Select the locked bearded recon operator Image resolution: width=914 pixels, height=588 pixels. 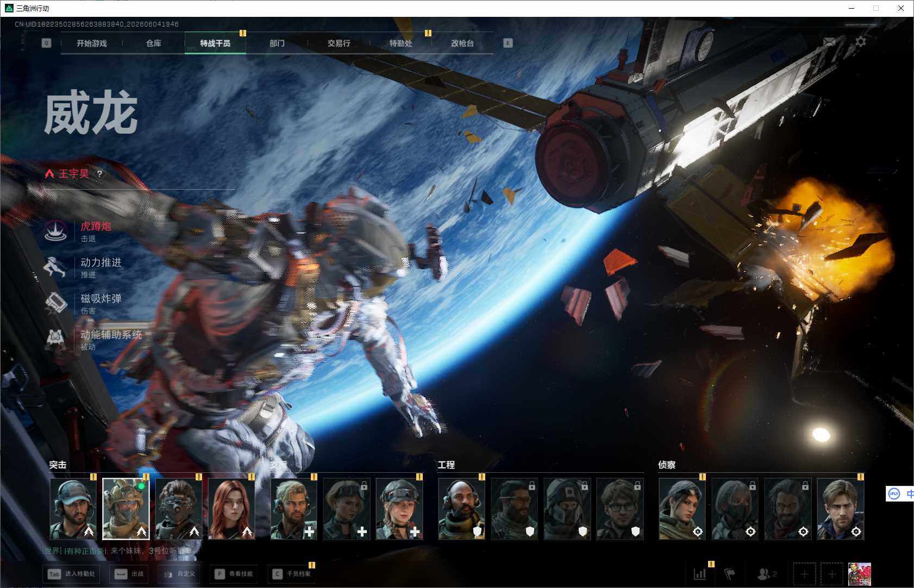point(788,509)
